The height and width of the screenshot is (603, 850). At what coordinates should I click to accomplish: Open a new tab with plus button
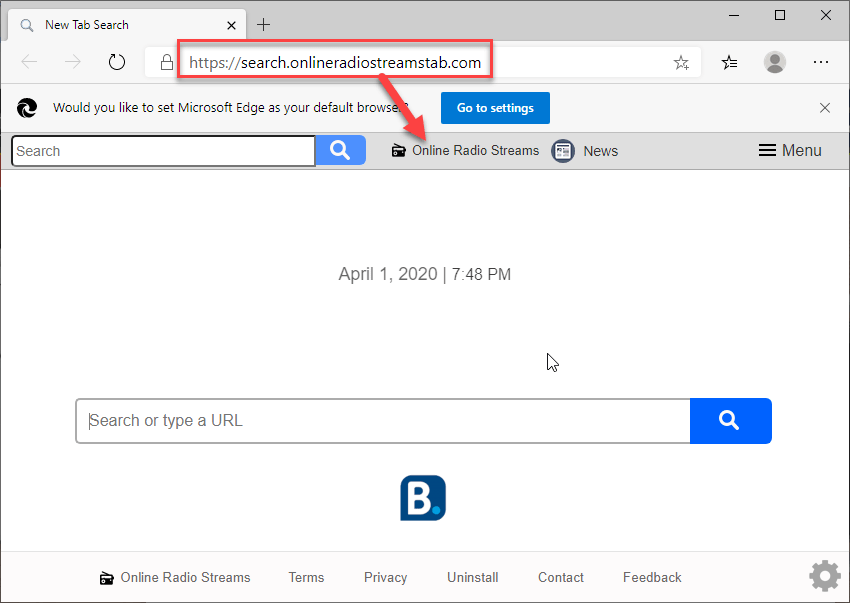click(263, 24)
